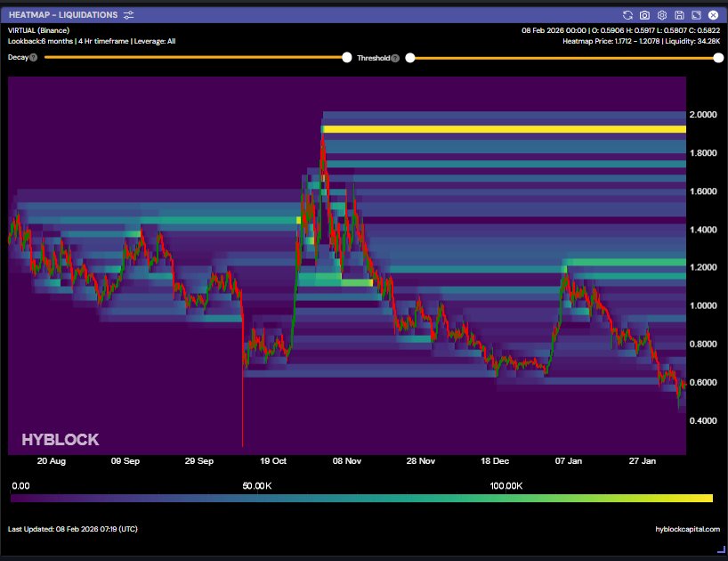
Task: Click the Decay slider handle
Action: [x=347, y=58]
